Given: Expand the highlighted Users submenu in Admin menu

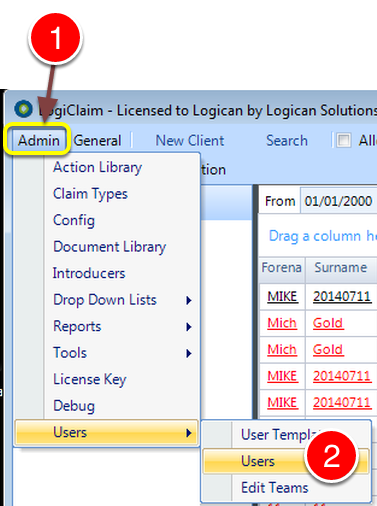Looking at the screenshot, I should pos(107,433).
